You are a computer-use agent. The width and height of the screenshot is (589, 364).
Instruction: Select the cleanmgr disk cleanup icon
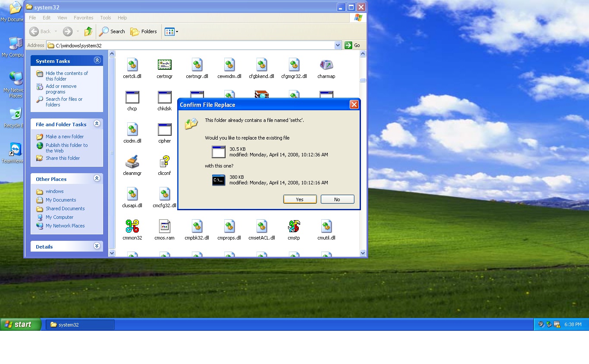(132, 162)
